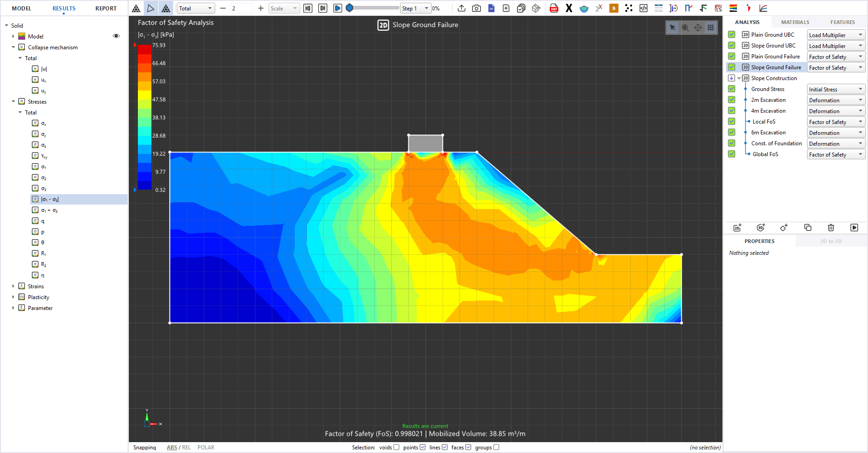Uncheck the Plain Ground UBC checkbox
The width and height of the screenshot is (868, 453).
pos(731,34)
